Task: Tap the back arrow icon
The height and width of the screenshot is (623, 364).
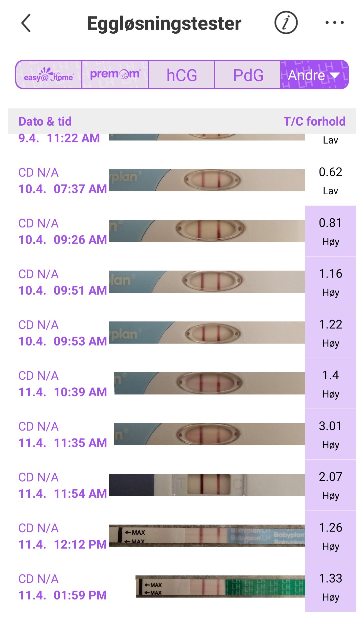Action: [x=26, y=23]
